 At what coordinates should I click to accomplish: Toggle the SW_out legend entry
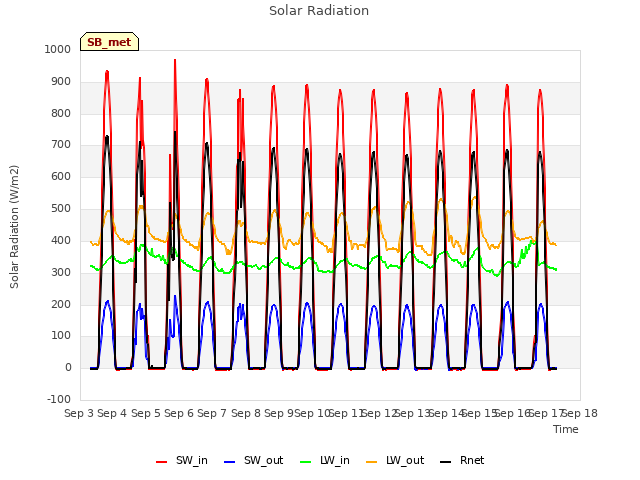coord(253,460)
